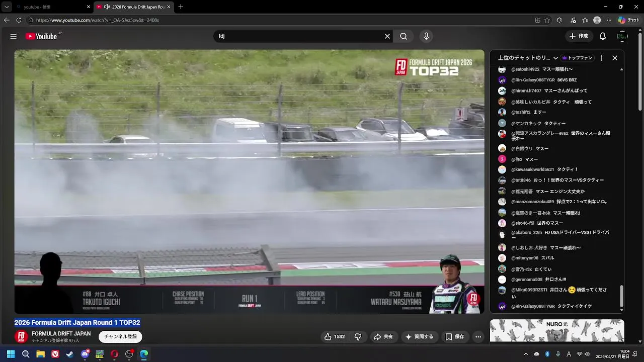The image size is (644, 362).
Task: Open @satoshi4922's chat avatar
Action: point(502,69)
